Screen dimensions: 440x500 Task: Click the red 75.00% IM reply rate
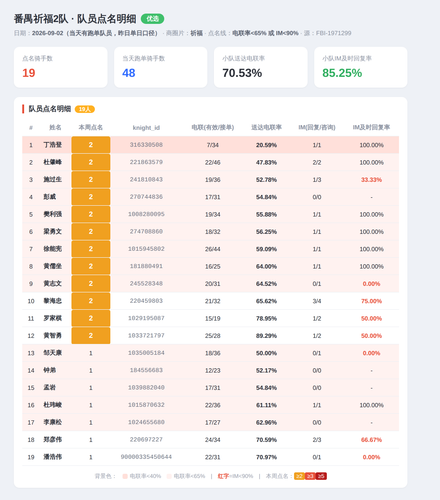click(371, 301)
